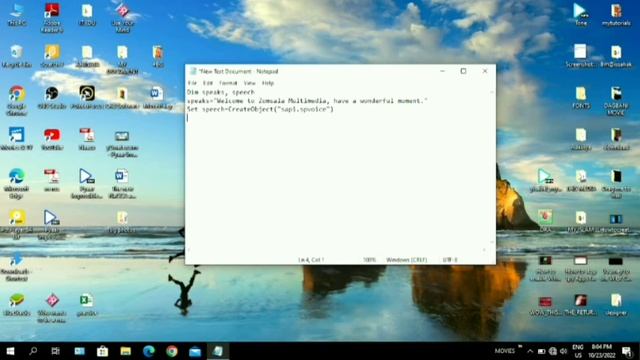This screenshot has height=360, width=640.
Task: Open Microsoft Edge from taskbar
Action: coord(149,351)
